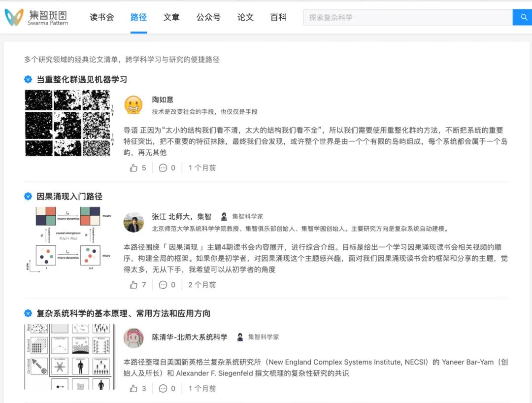Open the 读书会 tab
Screen dimensions: 532x403
point(101,17)
